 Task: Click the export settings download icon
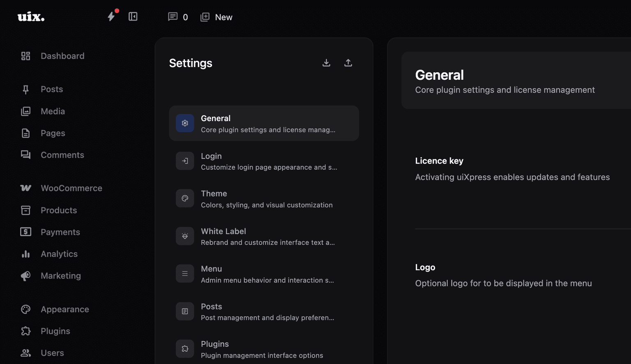coord(326,62)
